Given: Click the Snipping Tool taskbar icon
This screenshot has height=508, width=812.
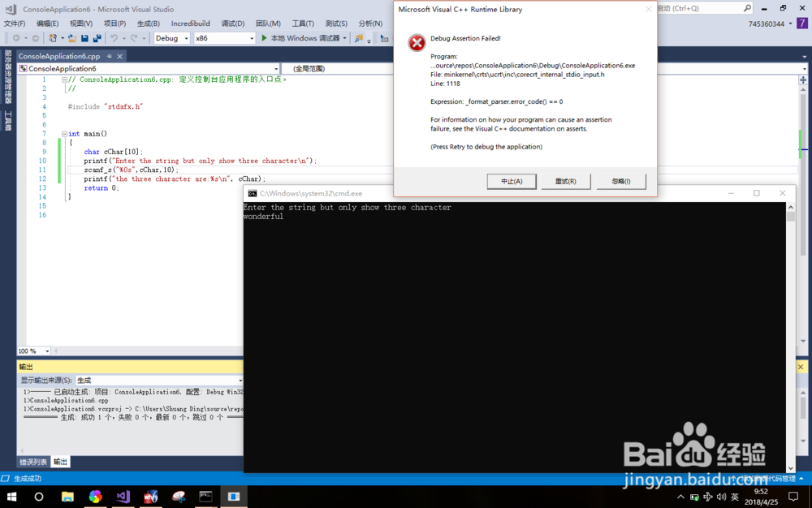Looking at the screenshot, I should click(x=179, y=497).
